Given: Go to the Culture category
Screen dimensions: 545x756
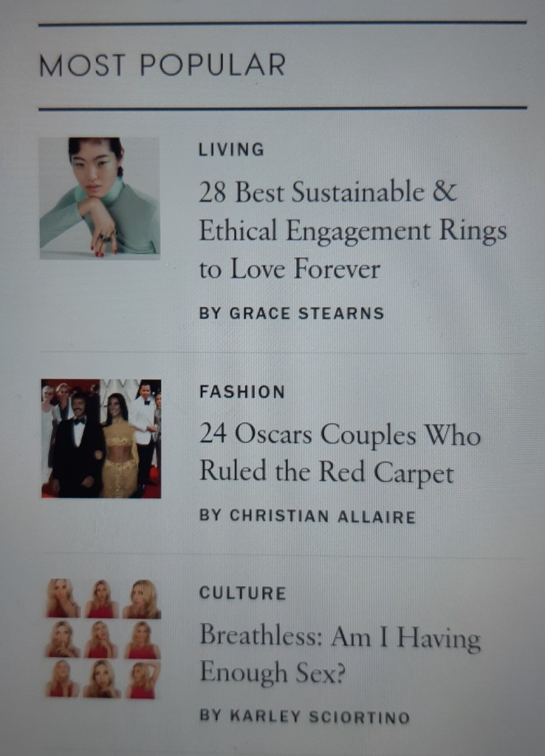Looking at the screenshot, I should click(x=243, y=593).
